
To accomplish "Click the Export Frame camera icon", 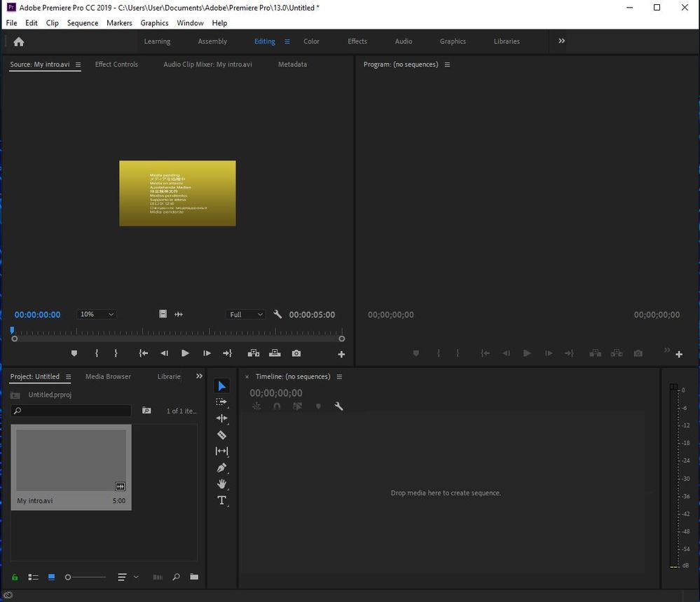I will [x=296, y=354].
